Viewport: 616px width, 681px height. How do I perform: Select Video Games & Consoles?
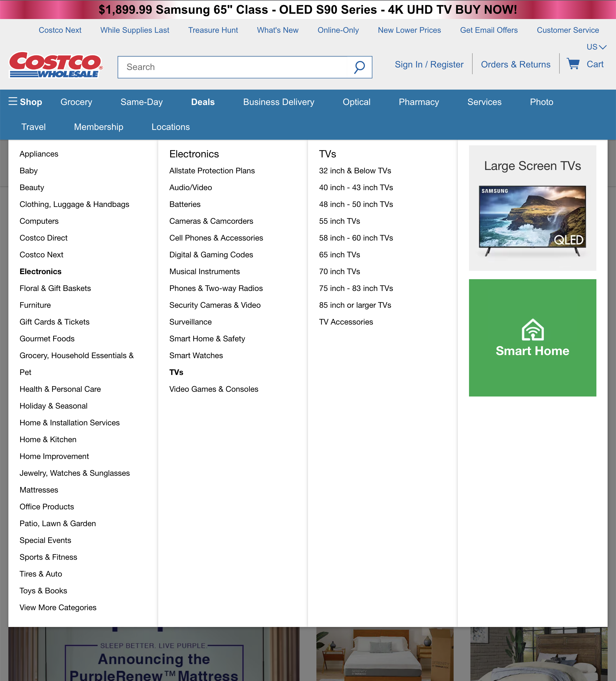pyautogui.click(x=214, y=389)
